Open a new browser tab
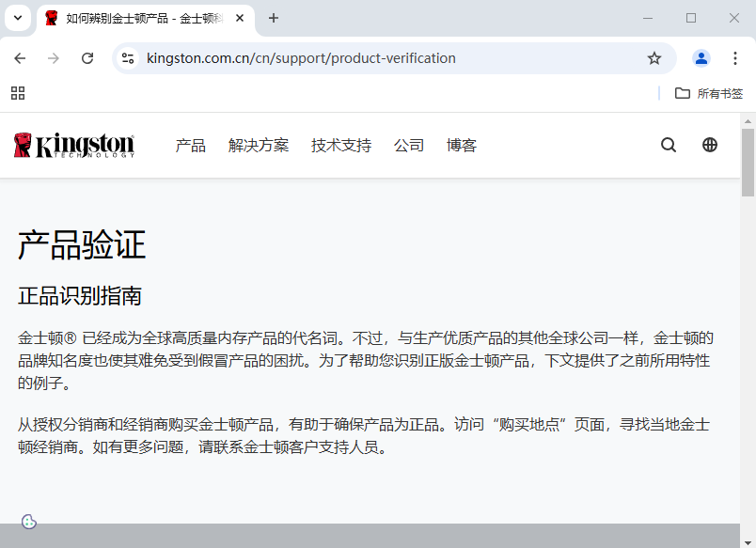 click(274, 18)
